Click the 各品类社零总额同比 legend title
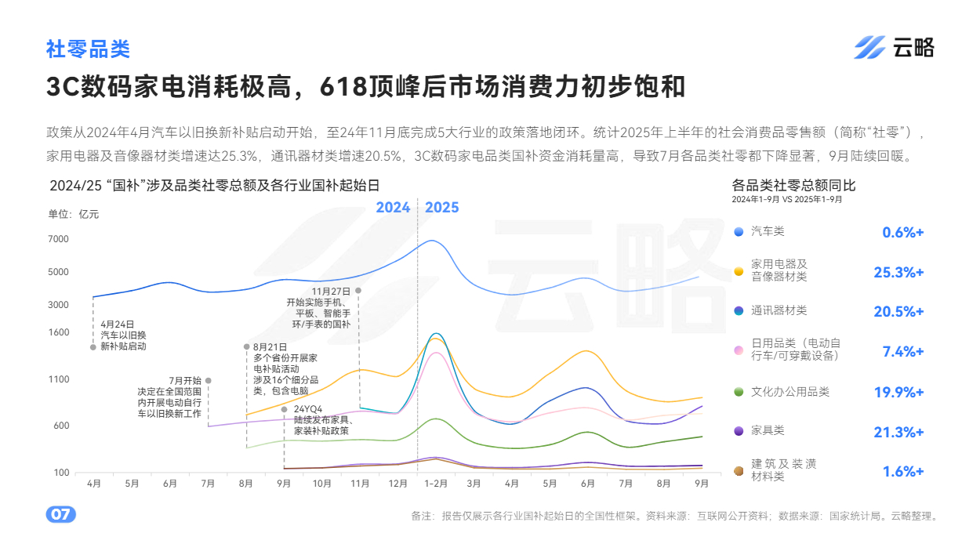Screen dimensions: 980x551 [x=793, y=186]
